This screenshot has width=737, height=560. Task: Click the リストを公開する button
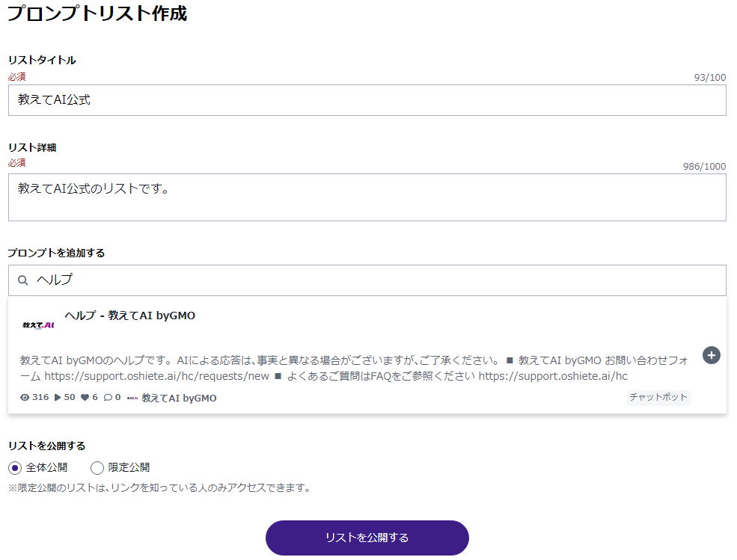(367, 538)
